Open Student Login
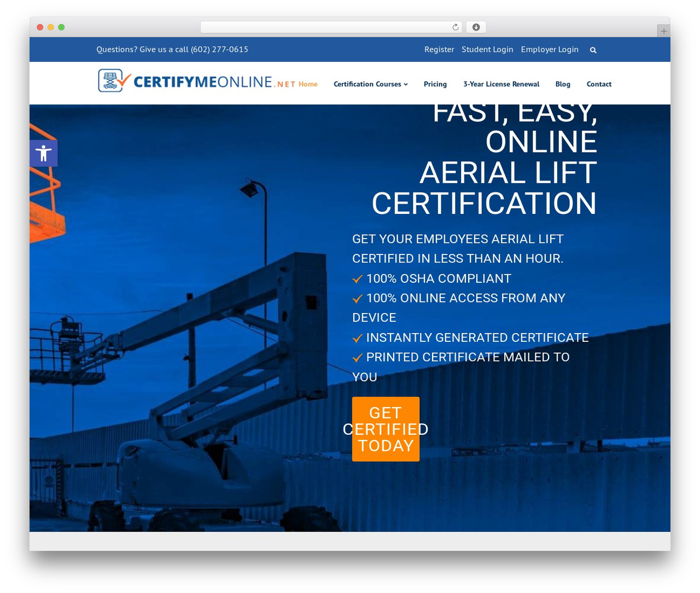 [x=487, y=49]
